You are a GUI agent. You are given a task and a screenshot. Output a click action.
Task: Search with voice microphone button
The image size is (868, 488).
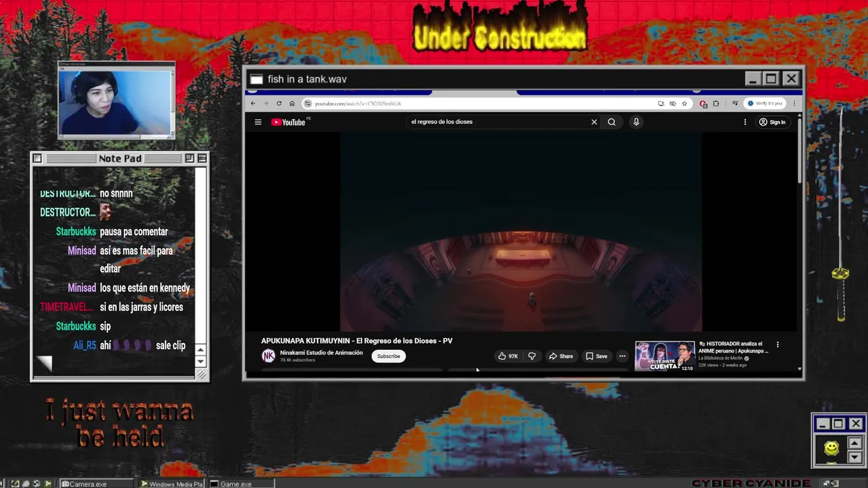tap(636, 122)
